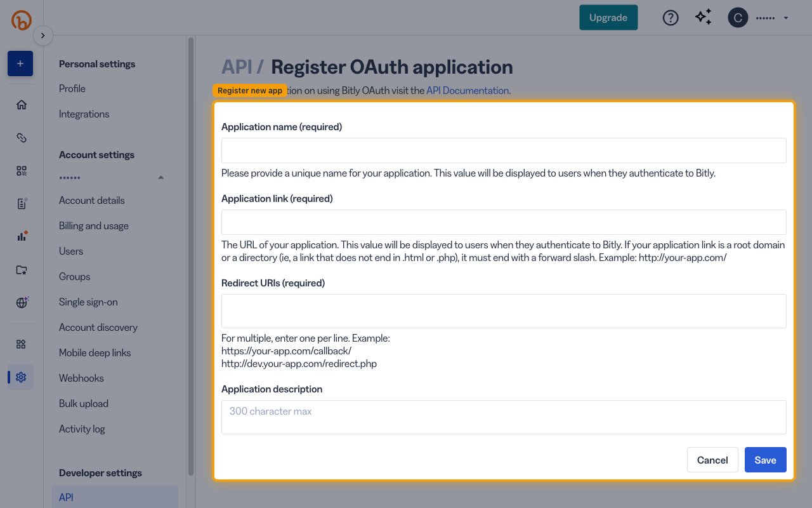Focus the Application name input field
This screenshot has height=508, width=812.
pos(504,150)
